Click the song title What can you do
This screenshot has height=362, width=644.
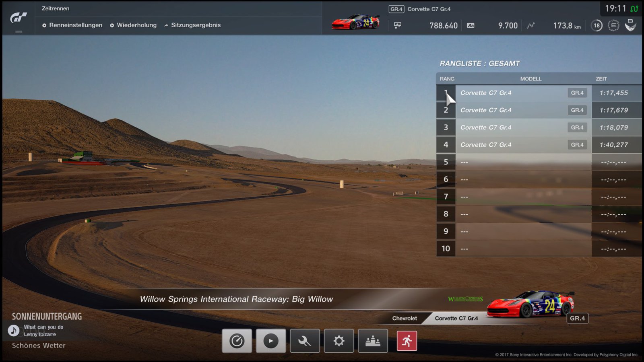(x=43, y=327)
